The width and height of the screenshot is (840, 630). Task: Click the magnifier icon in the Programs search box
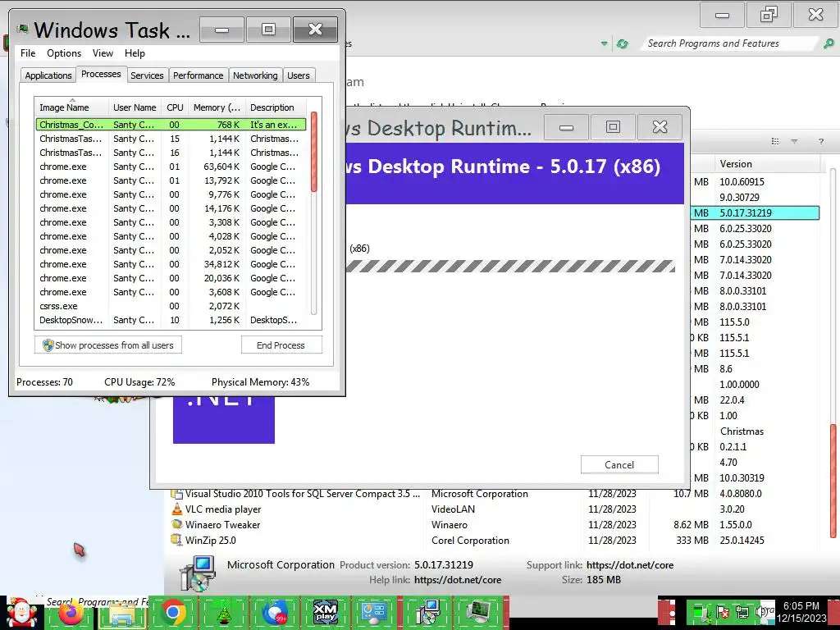coord(829,44)
